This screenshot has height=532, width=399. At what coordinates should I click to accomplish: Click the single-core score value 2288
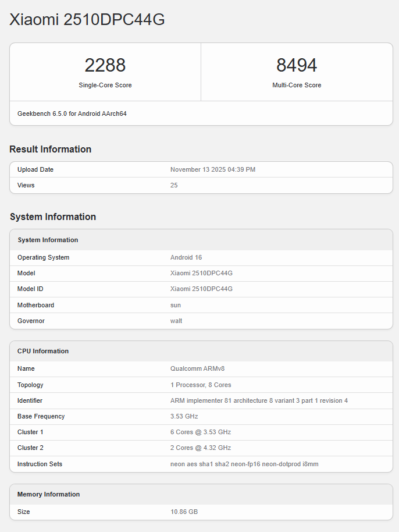(x=105, y=65)
